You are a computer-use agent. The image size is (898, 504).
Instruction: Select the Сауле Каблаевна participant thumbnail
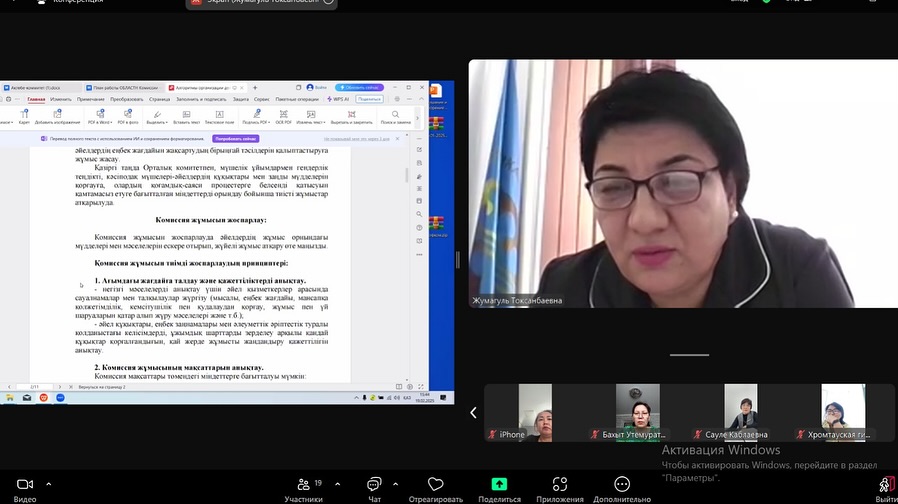741,412
